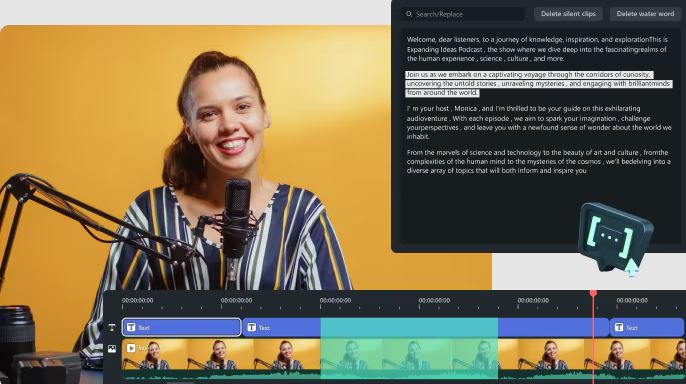The image size is (686, 384).
Task: Select the first outlined Text clip on the timeline
Action: [182, 327]
